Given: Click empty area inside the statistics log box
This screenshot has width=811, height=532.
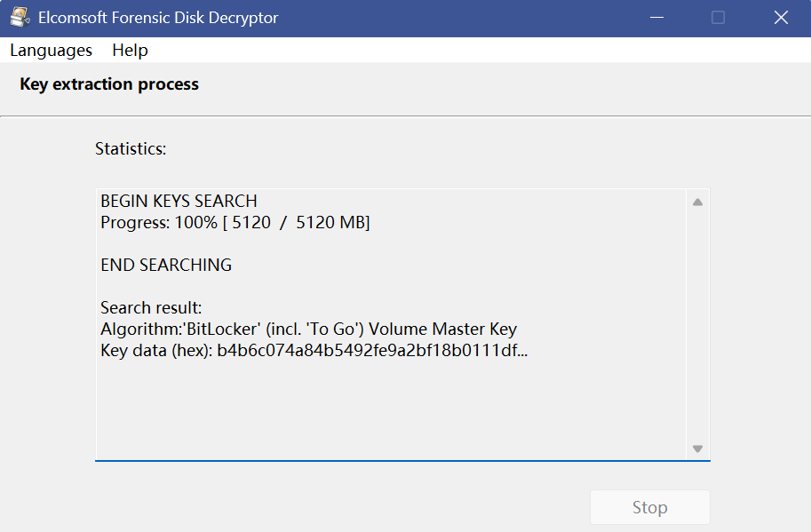Looking at the screenshot, I should point(391,409).
